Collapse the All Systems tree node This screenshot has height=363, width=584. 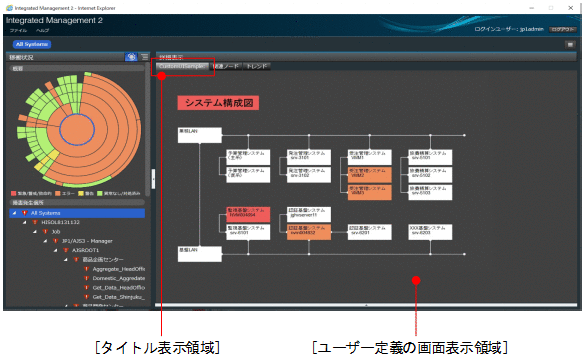click(x=14, y=213)
